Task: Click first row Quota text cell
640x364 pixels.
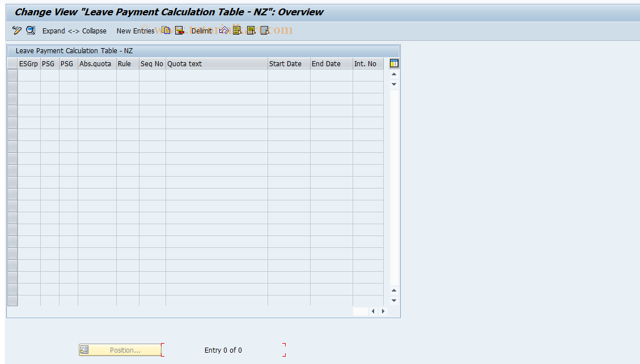Action: (x=217, y=75)
